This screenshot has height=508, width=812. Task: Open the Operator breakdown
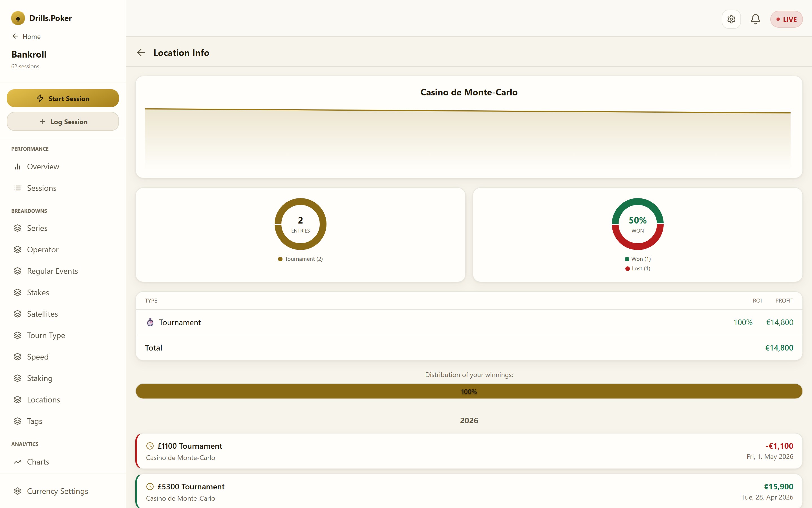coord(63,250)
